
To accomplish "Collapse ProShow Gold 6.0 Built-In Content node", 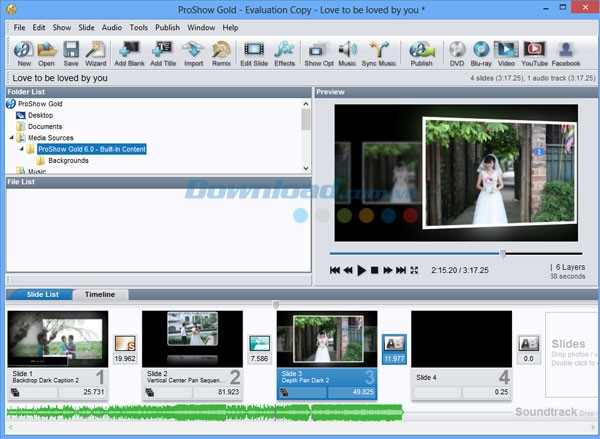I will [21, 149].
